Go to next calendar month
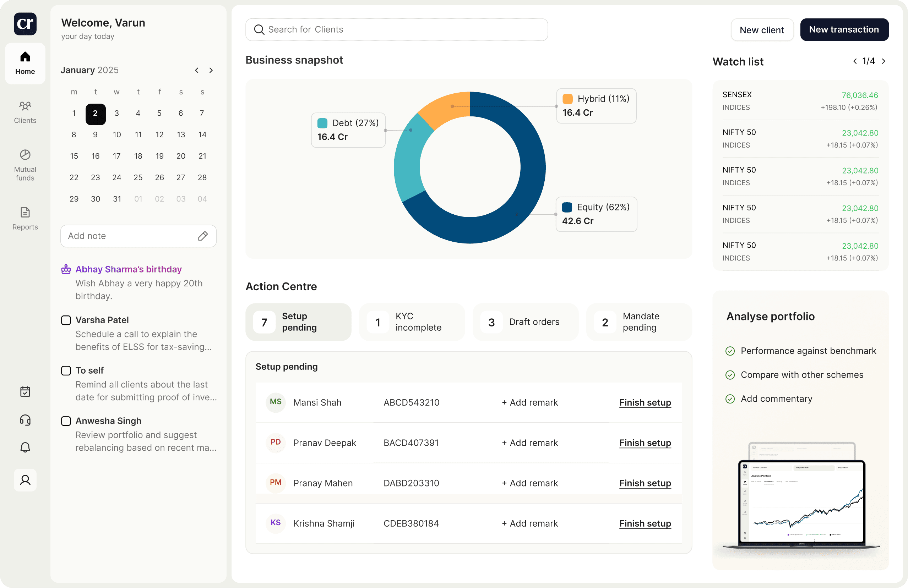This screenshot has height=588, width=908. [211, 70]
